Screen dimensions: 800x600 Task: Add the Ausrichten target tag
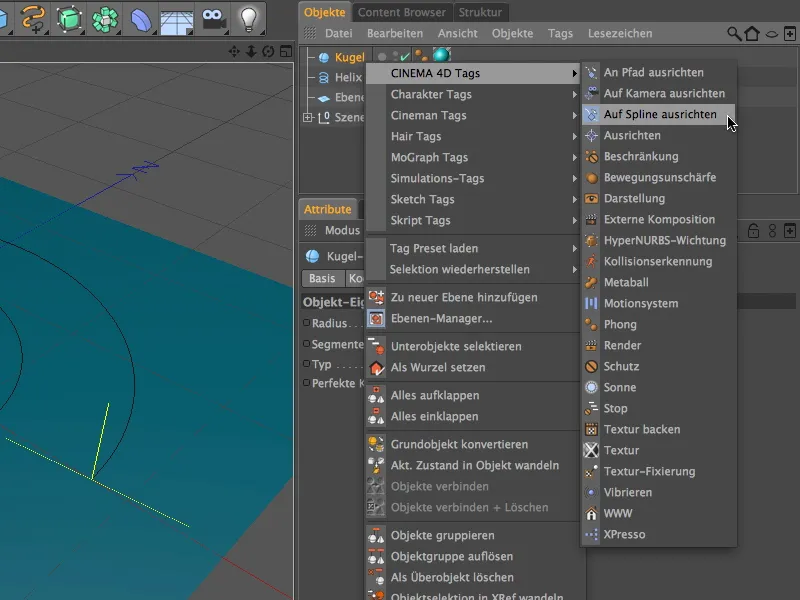pyautogui.click(x=658, y=135)
